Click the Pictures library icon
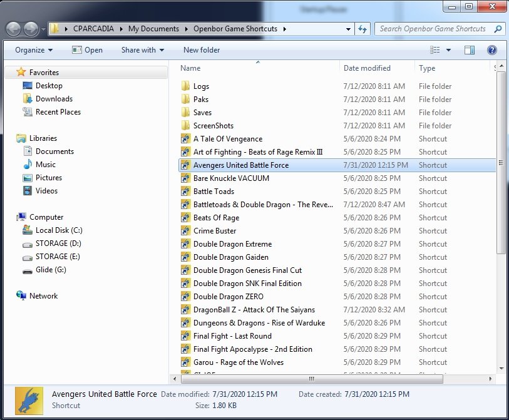This screenshot has width=509, height=420. click(x=28, y=178)
